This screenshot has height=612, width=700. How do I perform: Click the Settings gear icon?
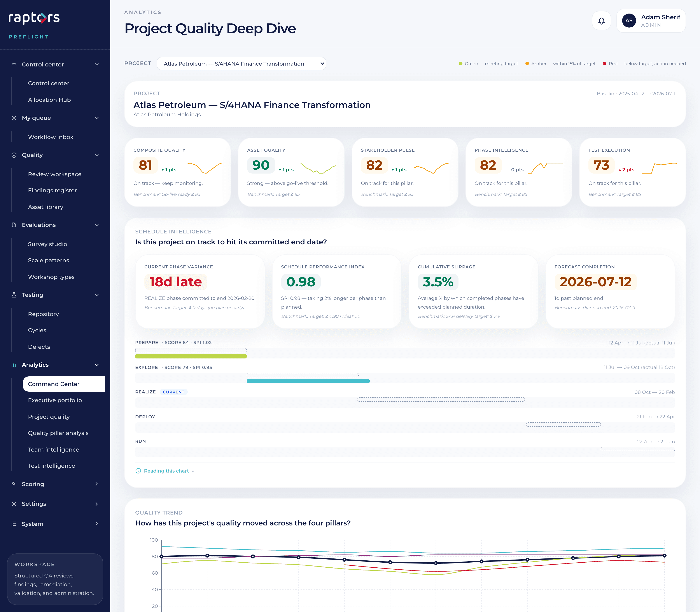coord(14,504)
